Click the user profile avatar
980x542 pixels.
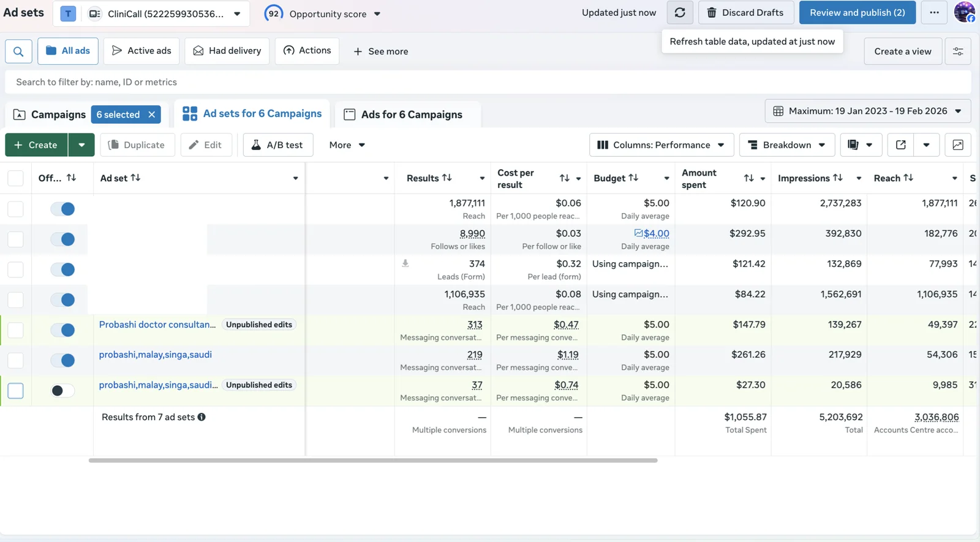coord(964,12)
